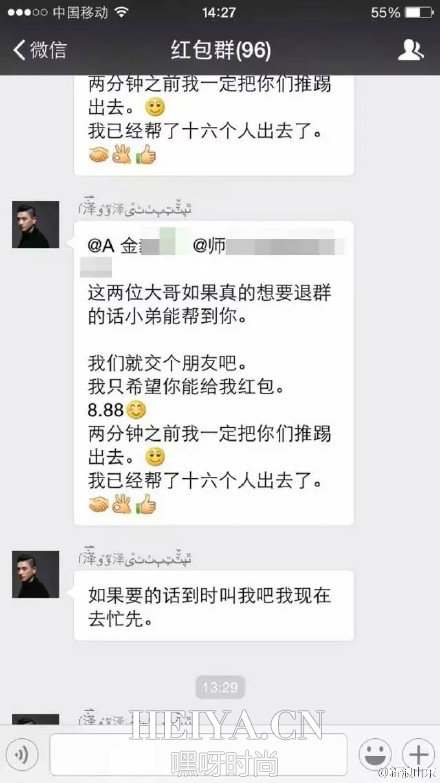Image resolution: width=440 pixels, height=783 pixels.
Task: Tap the 8.88 amount text
Action: click(105, 410)
